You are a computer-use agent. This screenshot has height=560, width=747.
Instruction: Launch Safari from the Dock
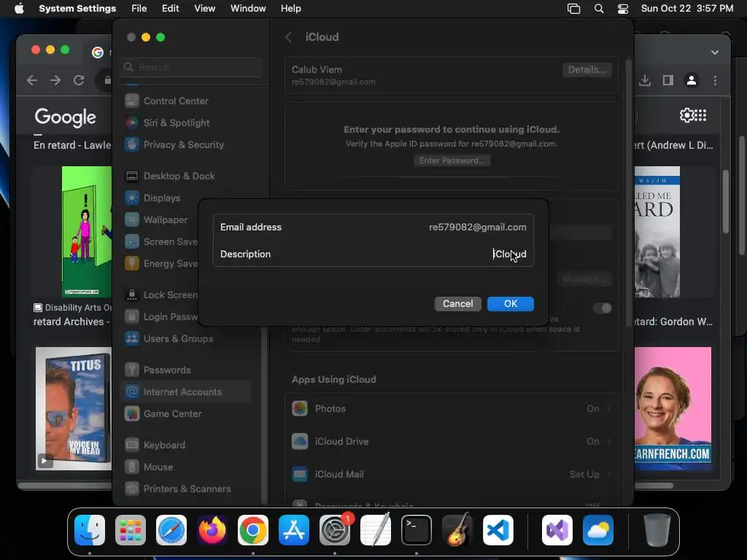[171, 530]
